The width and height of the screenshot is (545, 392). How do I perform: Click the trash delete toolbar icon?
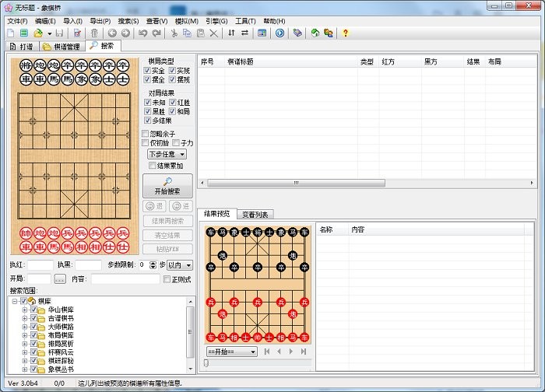[x=94, y=33]
